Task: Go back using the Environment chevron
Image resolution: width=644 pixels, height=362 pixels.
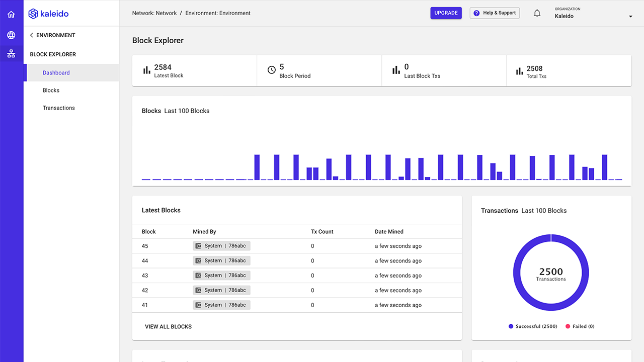Action: pos(32,35)
